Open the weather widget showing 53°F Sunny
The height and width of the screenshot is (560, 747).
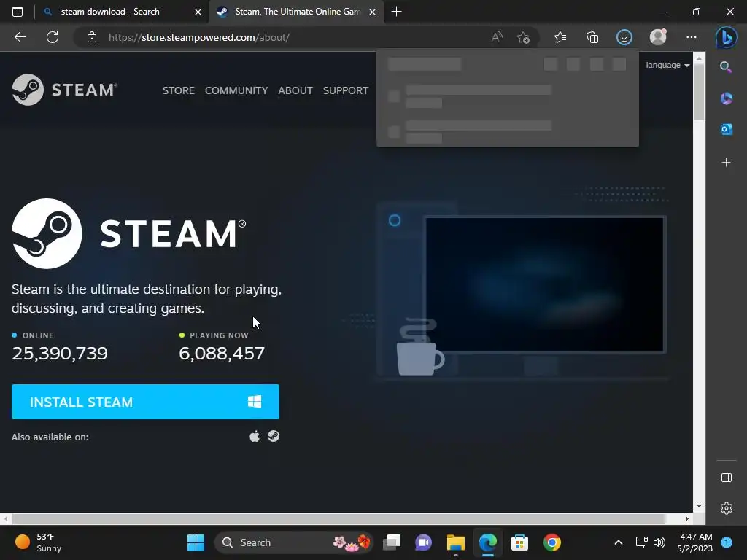(39, 542)
